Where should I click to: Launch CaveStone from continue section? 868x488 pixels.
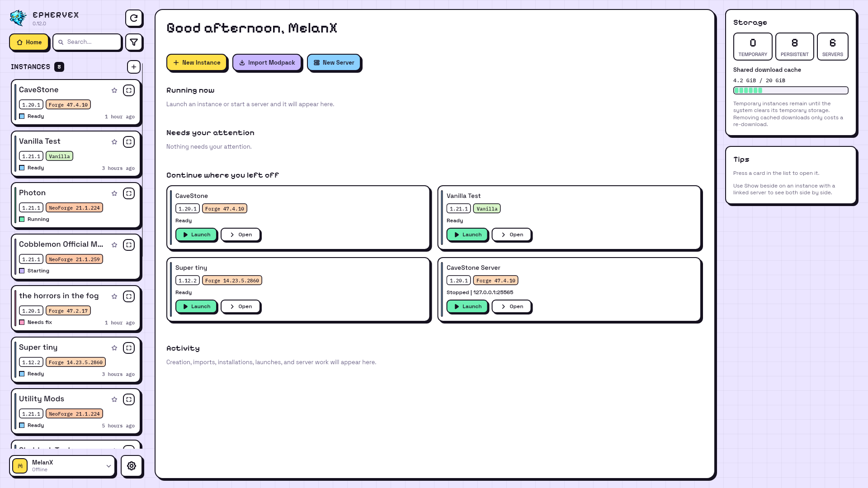tap(196, 235)
